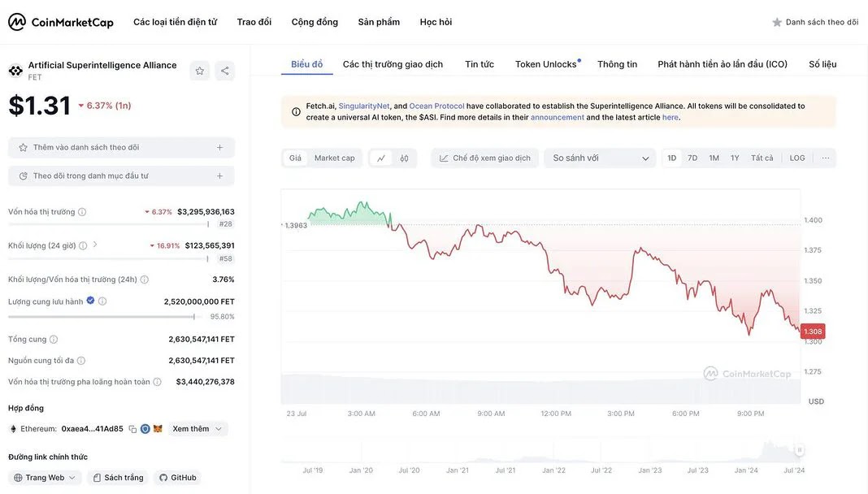Click Thêm vào danh sách theo dõi button
This screenshot has width=868, height=494.
tap(121, 148)
